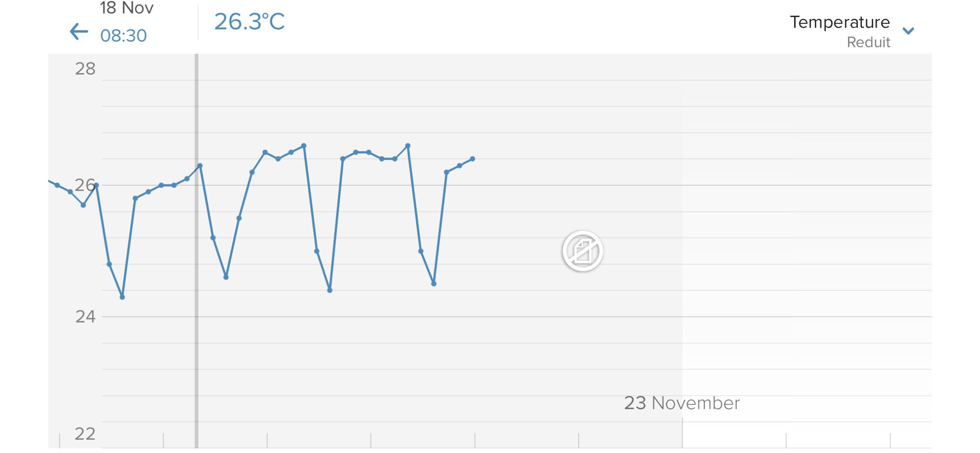Click the 26 axis label
Image resolution: width=980 pixels, height=453 pixels.
pyautogui.click(x=85, y=185)
